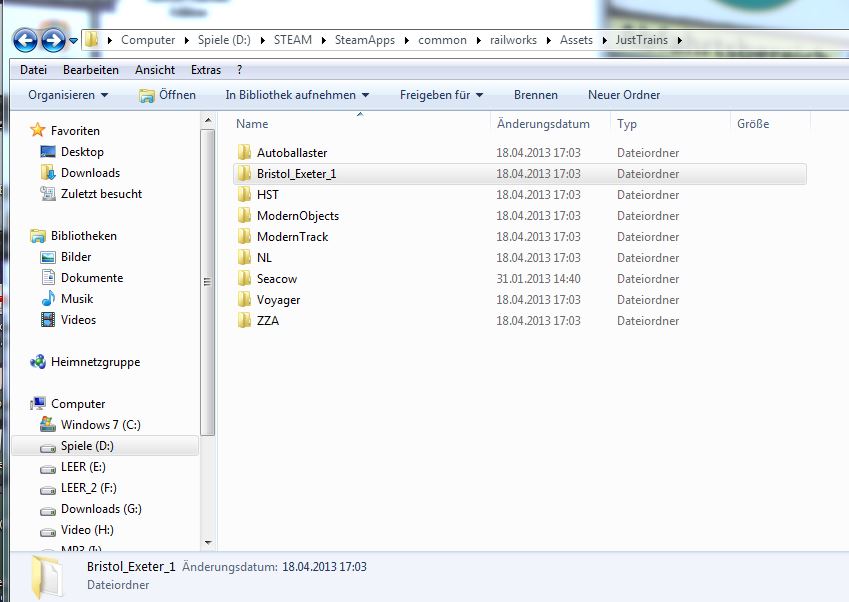Image resolution: width=849 pixels, height=602 pixels.
Task: Click ZZA row date 18.04.2013 17:03
Action: coord(538,321)
